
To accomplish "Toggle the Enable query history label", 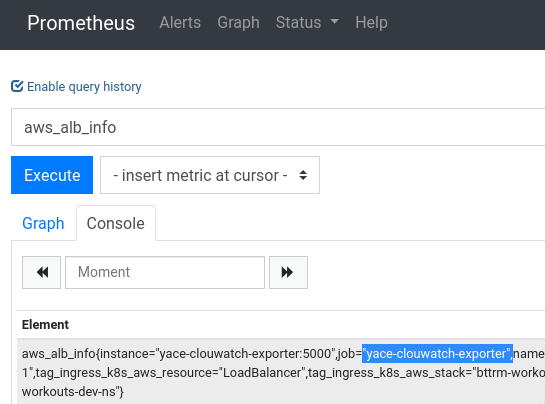I will pyautogui.click(x=84, y=87).
